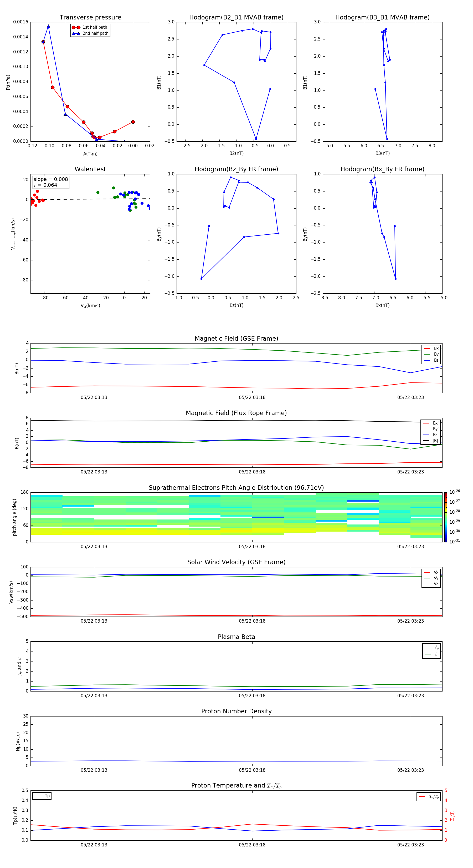Click the pitch angle colorbar scale
Viewport: 473px width, 868px height.
(x=446, y=517)
